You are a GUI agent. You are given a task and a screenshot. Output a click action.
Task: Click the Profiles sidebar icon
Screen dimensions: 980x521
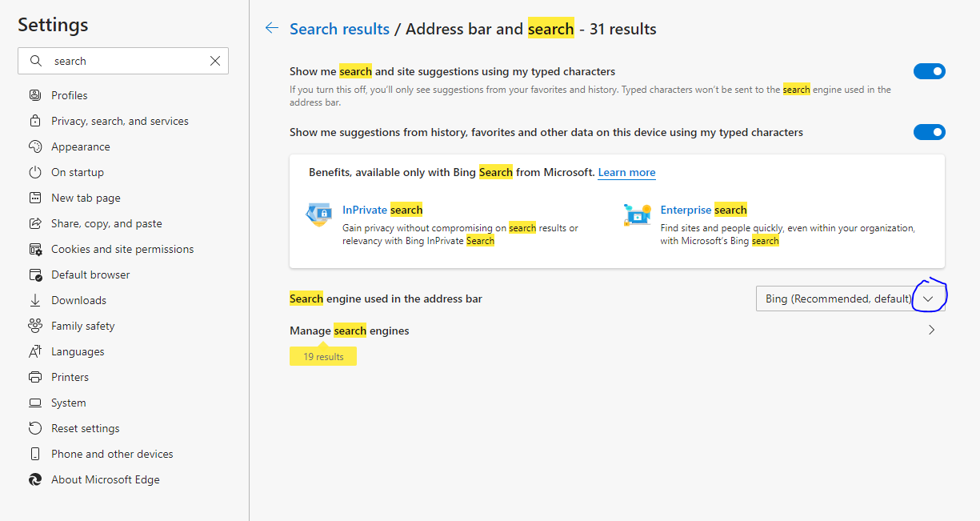(x=35, y=95)
